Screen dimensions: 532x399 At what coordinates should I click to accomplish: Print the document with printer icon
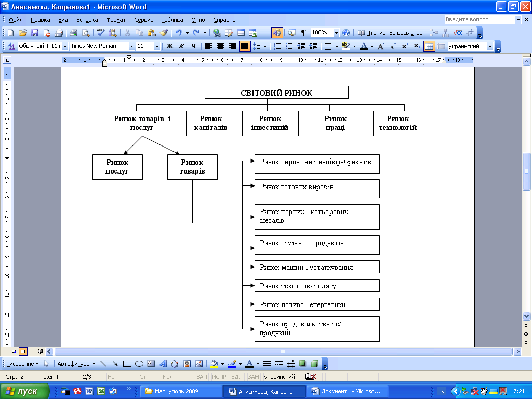[x=73, y=33]
